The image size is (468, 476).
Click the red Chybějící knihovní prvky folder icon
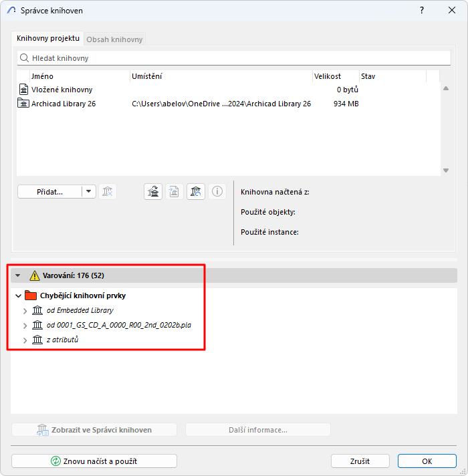pyautogui.click(x=31, y=295)
